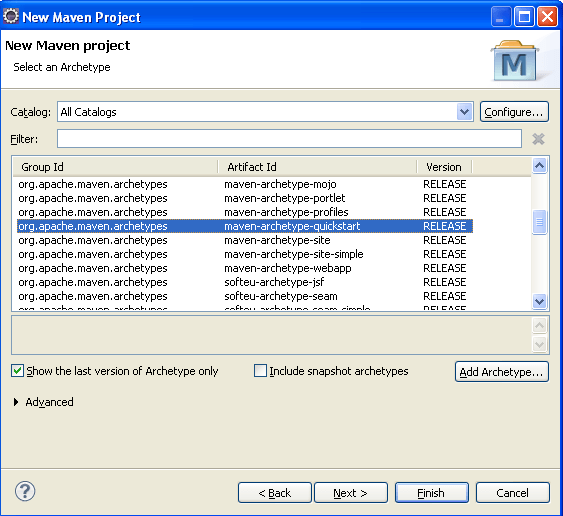Select the maven-archetype-mojo row

[245, 184]
